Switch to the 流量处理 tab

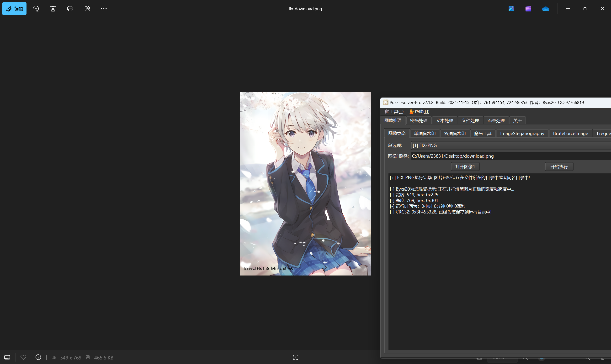(496, 120)
